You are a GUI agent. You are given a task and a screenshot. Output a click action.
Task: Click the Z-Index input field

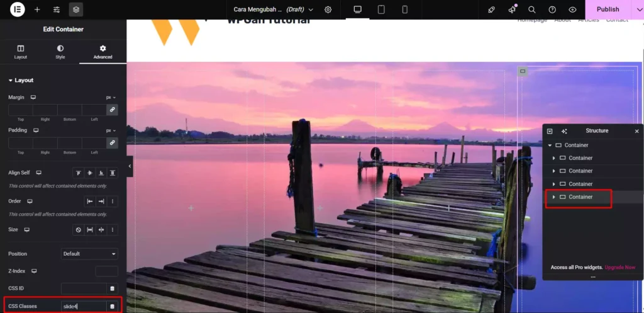[x=107, y=271]
